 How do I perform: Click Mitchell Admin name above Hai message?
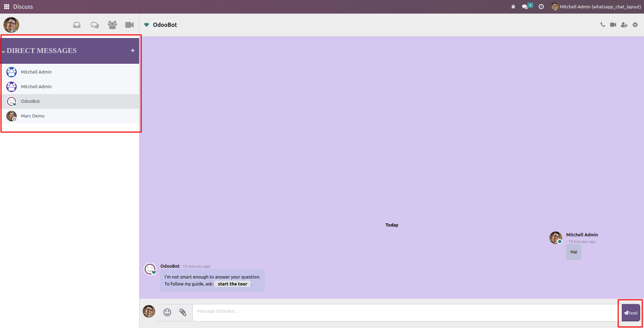(x=582, y=235)
